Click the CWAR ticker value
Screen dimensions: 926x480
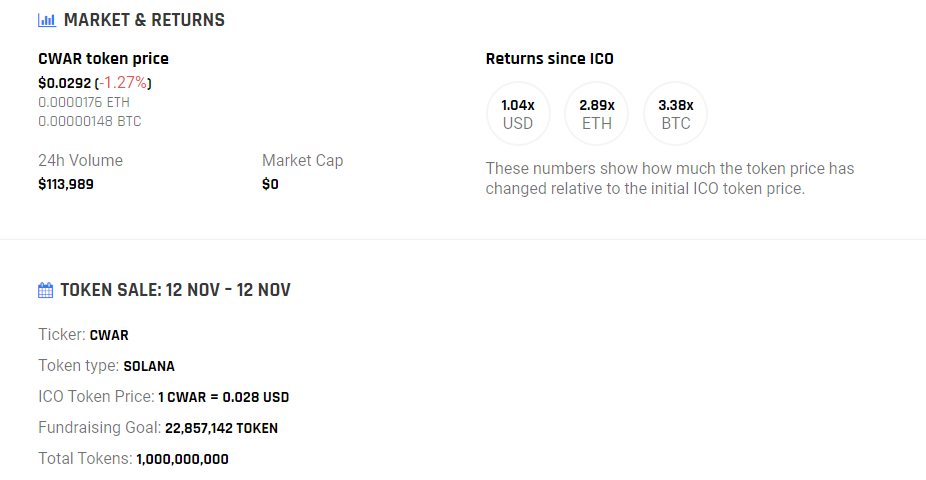[x=109, y=335]
